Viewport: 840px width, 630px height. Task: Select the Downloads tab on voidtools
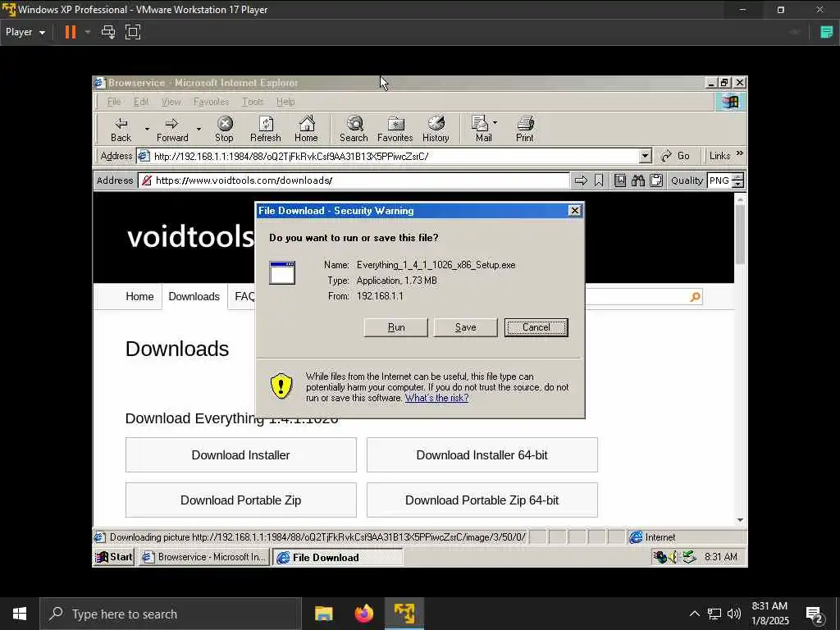click(194, 296)
